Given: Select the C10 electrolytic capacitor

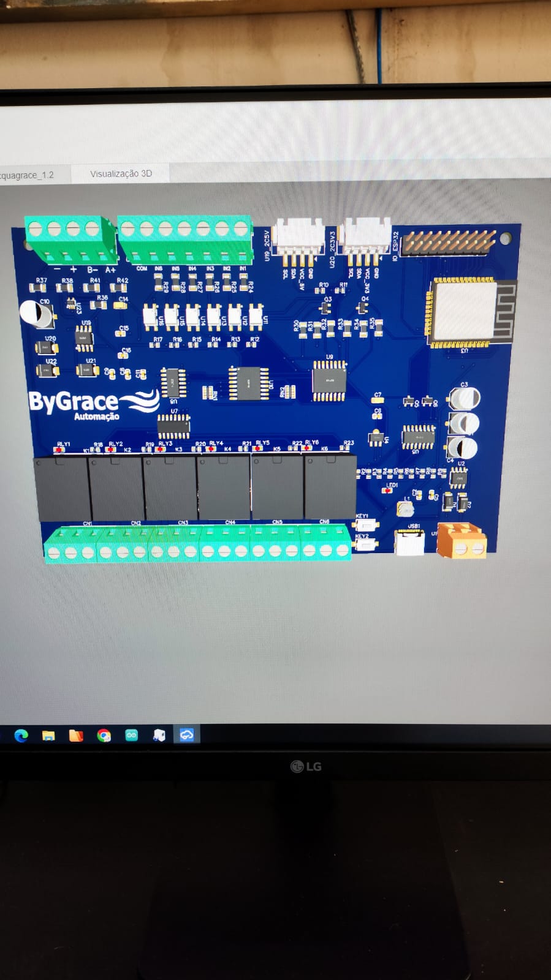Looking at the screenshot, I should coord(38,313).
